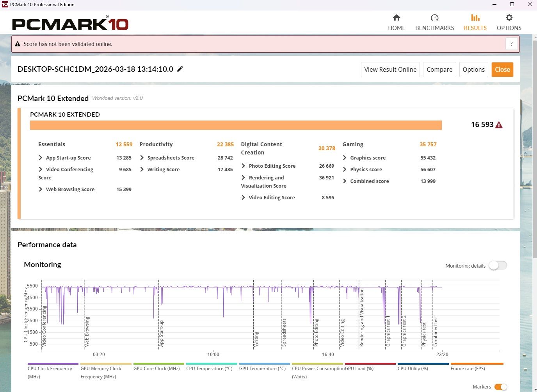Click the question mark help icon
The height and width of the screenshot is (392, 537).
pyautogui.click(x=511, y=44)
